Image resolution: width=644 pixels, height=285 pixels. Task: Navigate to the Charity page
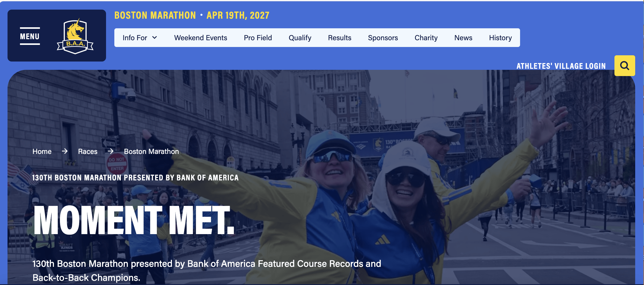click(x=426, y=38)
